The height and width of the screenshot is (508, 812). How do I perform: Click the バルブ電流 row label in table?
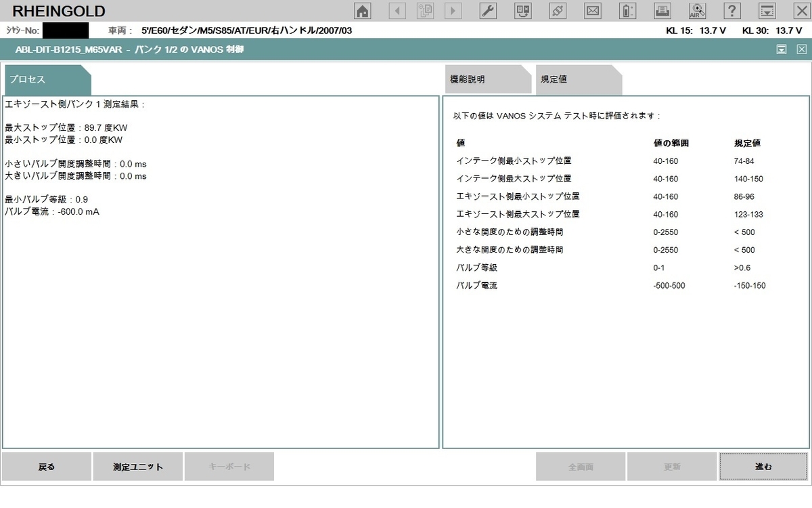click(x=476, y=286)
